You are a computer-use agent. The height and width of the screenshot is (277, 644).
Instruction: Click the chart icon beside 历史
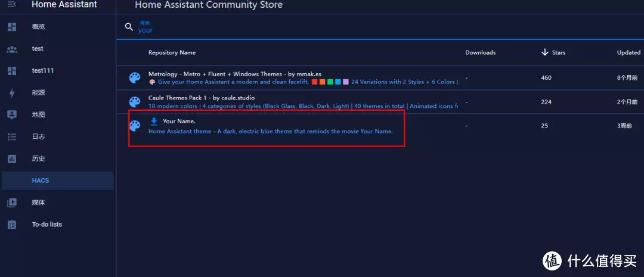tap(12, 159)
